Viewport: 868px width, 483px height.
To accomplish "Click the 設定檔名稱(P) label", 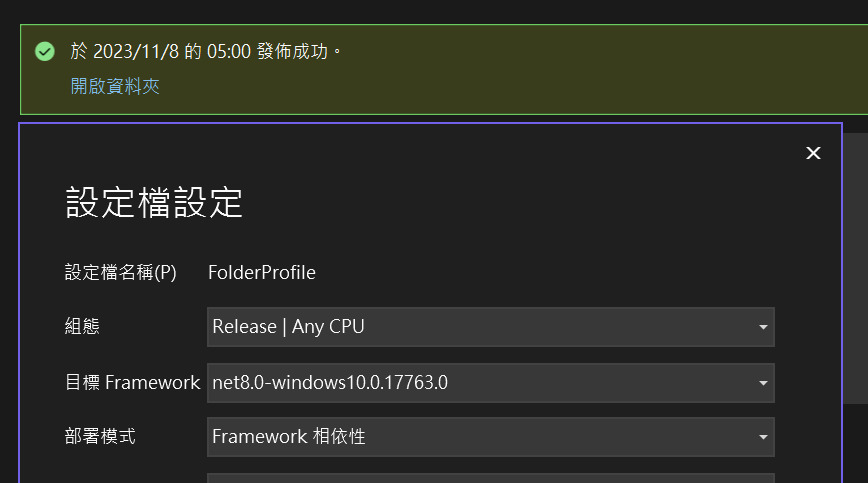I will pyautogui.click(x=121, y=272).
